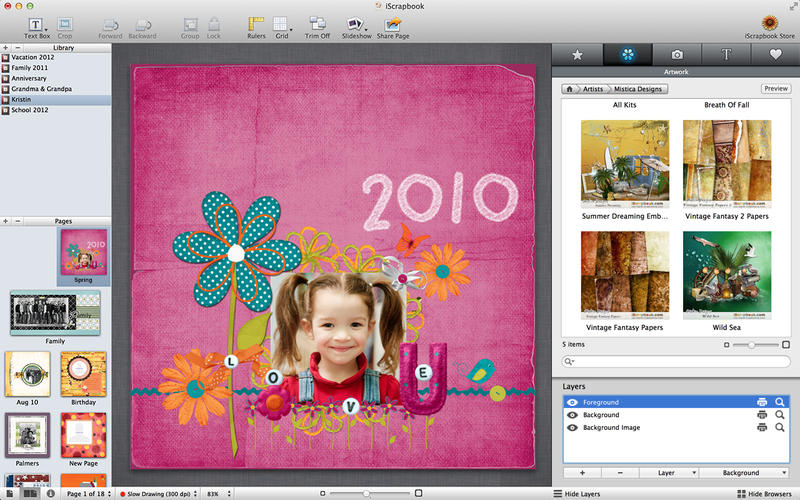Hide the Foreground layer with eye icon
Image resolution: width=800 pixels, height=500 pixels.
[x=572, y=402]
